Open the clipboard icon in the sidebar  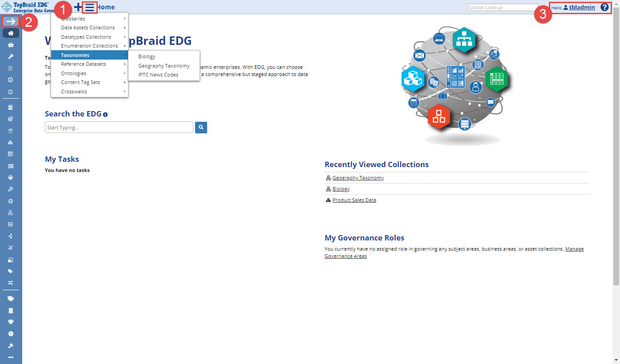pyautogui.click(x=11, y=92)
